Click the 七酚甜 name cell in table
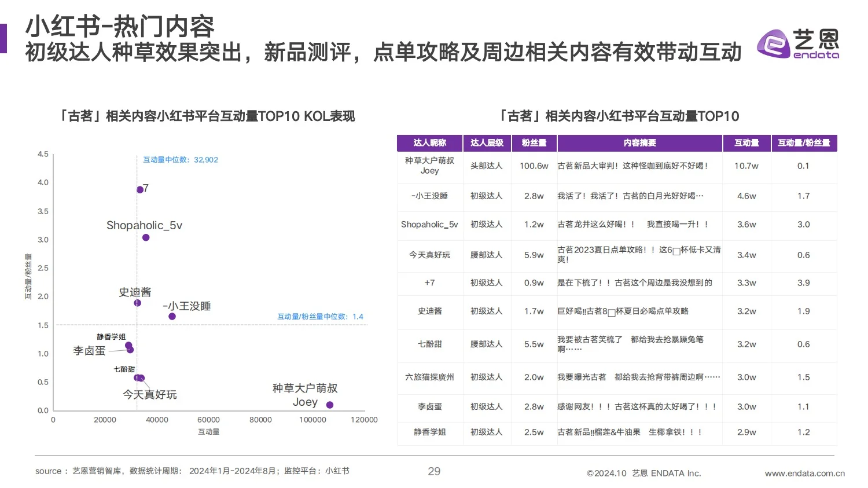 click(x=429, y=344)
